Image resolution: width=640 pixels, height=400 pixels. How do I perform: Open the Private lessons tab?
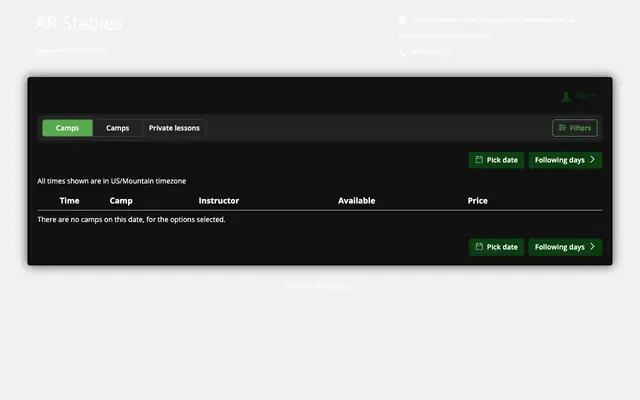174,128
